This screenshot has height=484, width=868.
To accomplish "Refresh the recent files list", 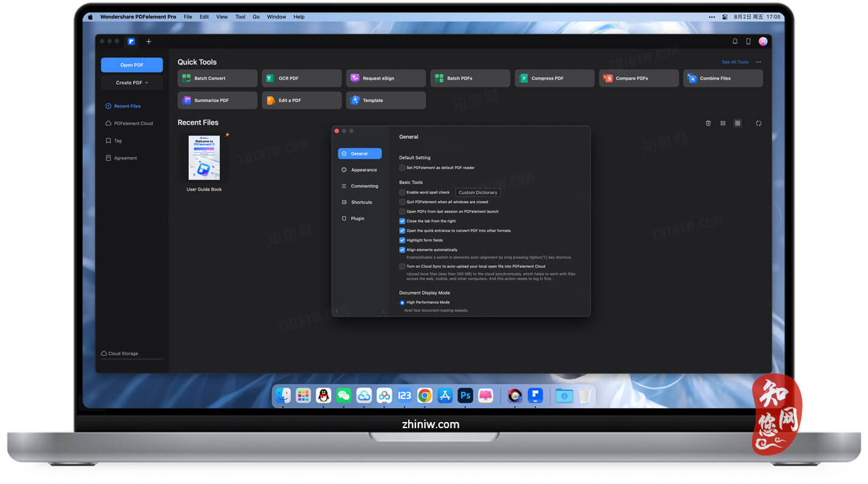I will click(759, 123).
